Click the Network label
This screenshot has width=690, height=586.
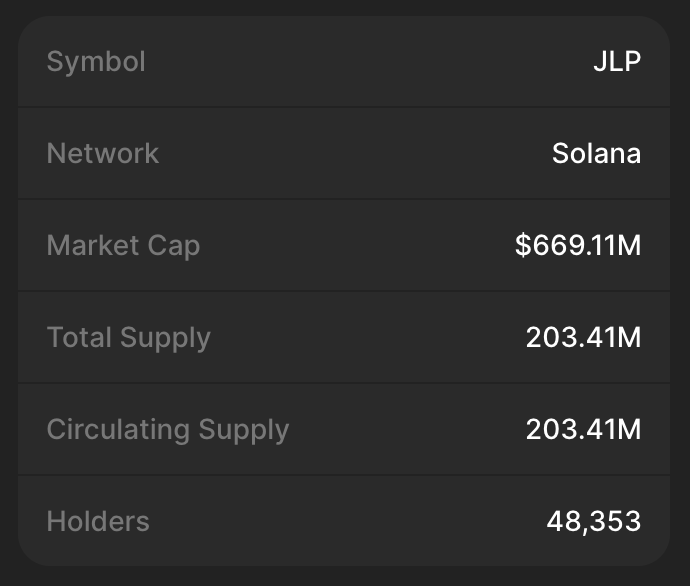tap(103, 154)
